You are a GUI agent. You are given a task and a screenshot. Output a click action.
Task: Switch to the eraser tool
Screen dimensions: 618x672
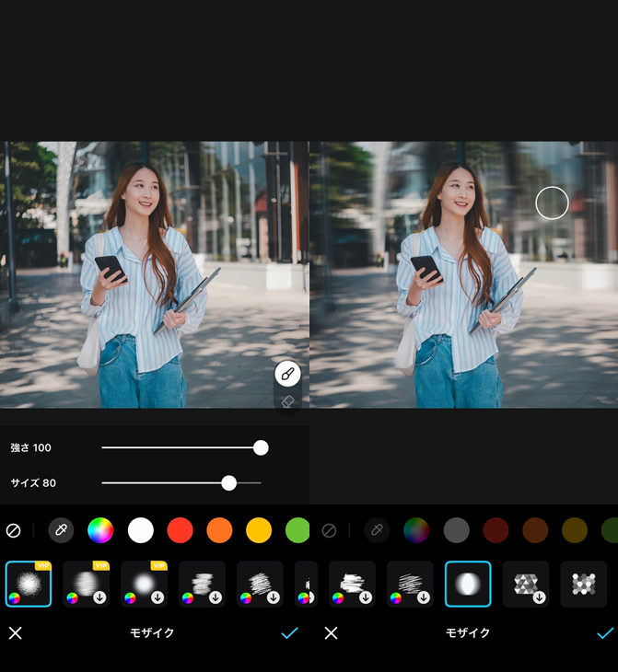pyautogui.click(x=287, y=402)
